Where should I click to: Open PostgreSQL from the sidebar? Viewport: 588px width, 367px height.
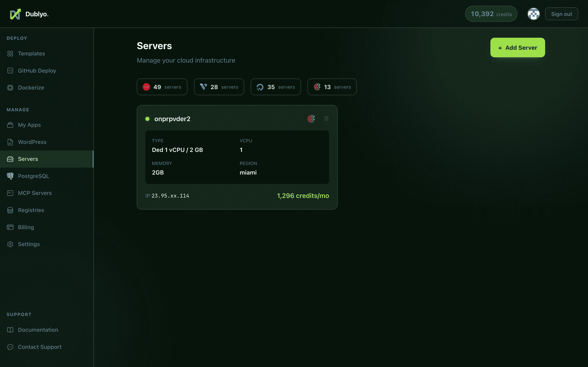coord(33,176)
